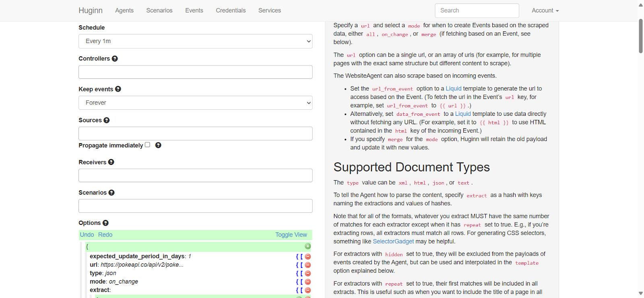Click into the Receivers input field
This screenshot has height=298, width=644.
point(196,175)
